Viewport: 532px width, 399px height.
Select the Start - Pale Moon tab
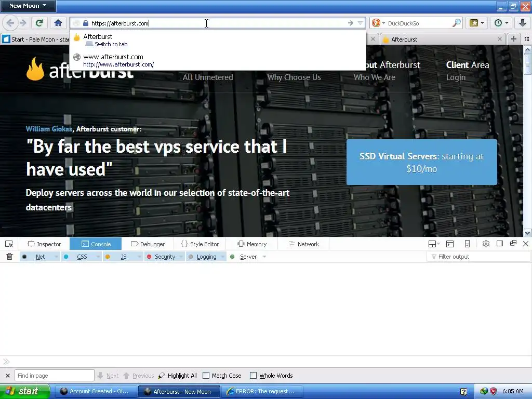coord(35,39)
